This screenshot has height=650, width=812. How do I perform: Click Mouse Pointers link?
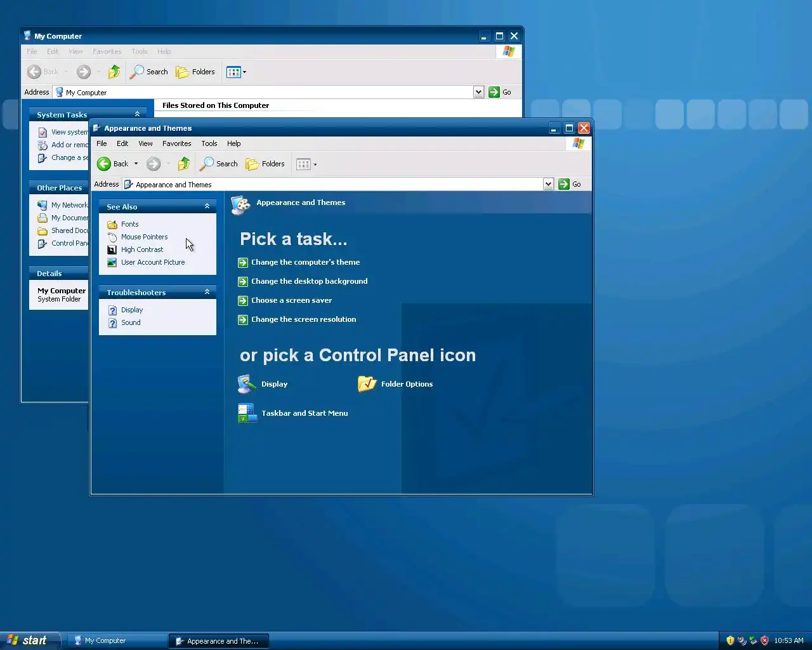tap(145, 237)
